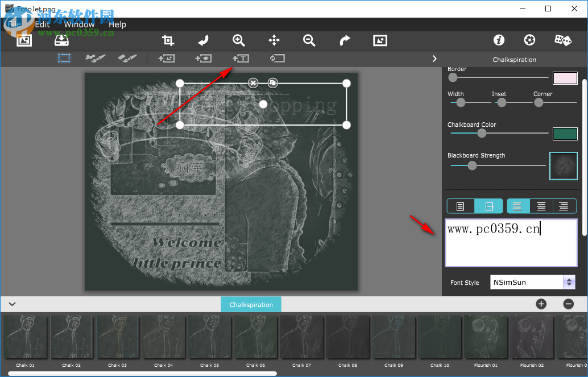Select the crop tool
Screen dimensions: 588x377
pos(168,40)
